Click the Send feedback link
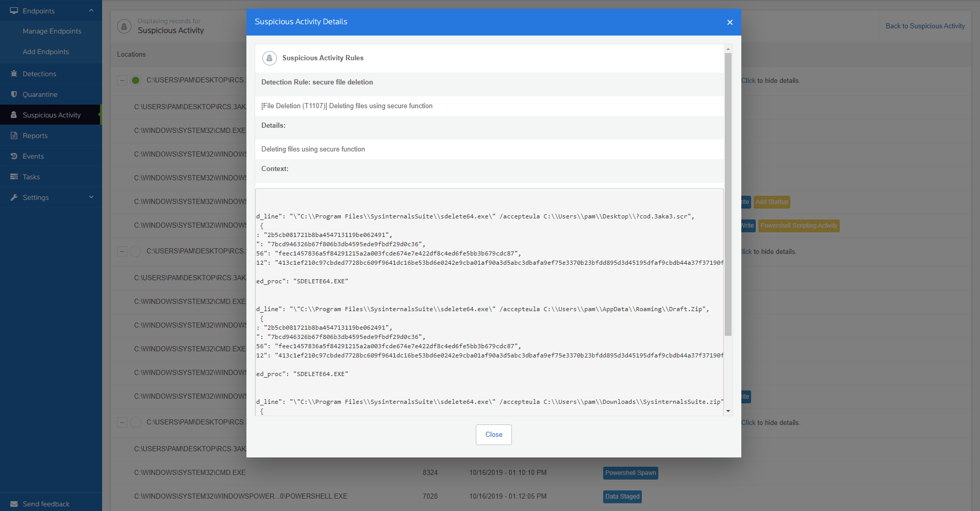 pos(46,504)
